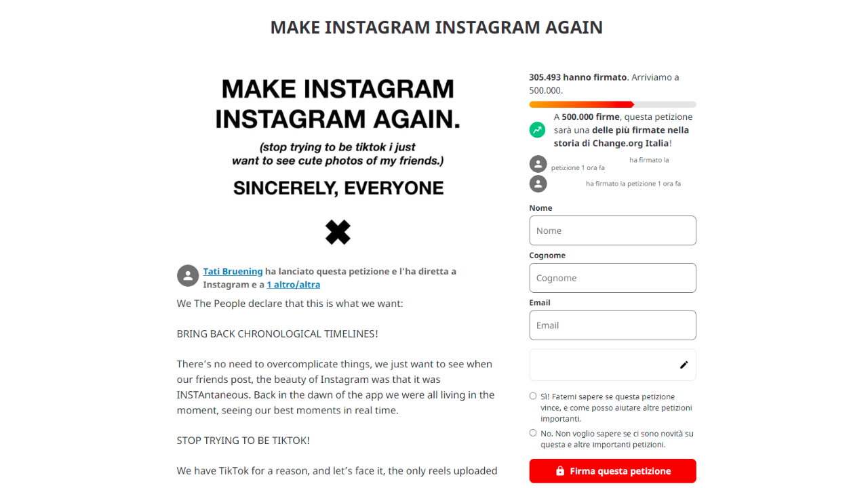
Task: Click the '305.493 hanno firmato' signature count
Action: click(578, 77)
